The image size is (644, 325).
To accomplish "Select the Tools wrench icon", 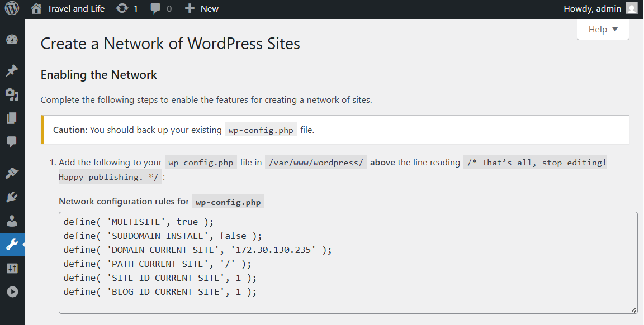I will 12,245.
